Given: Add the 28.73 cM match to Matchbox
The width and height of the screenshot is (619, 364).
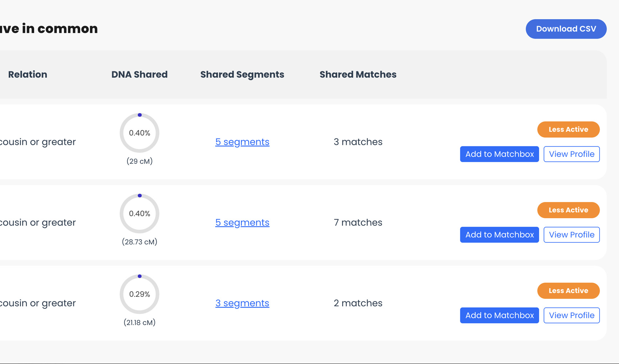Looking at the screenshot, I should [x=499, y=235].
